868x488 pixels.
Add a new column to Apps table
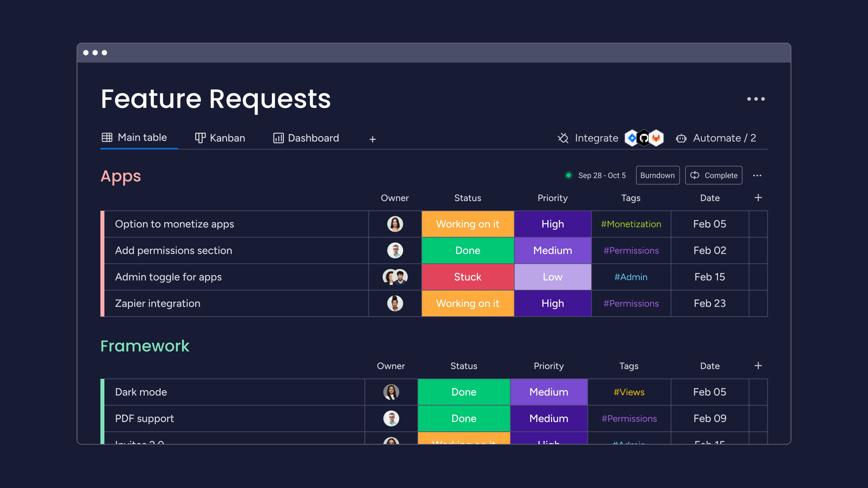coord(758,197)
